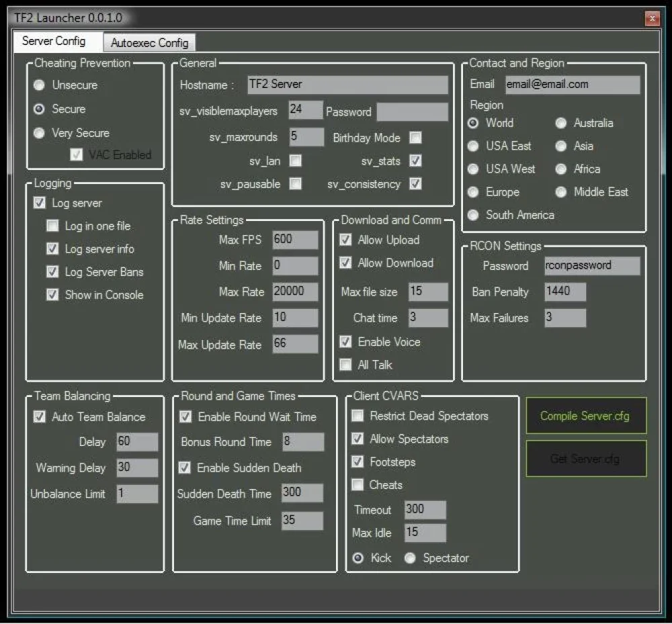
Task: Toggle Show in Console checkbox
Action: click(x=52, y=295)
